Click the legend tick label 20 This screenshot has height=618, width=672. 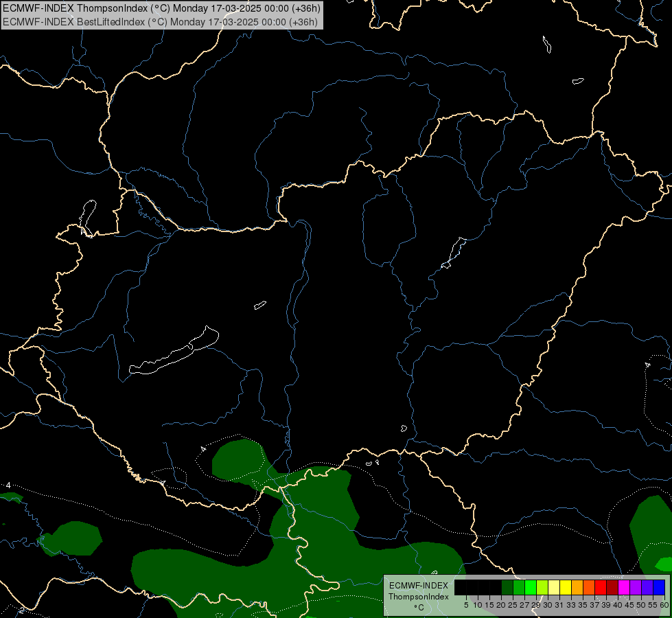click(500, 605)
